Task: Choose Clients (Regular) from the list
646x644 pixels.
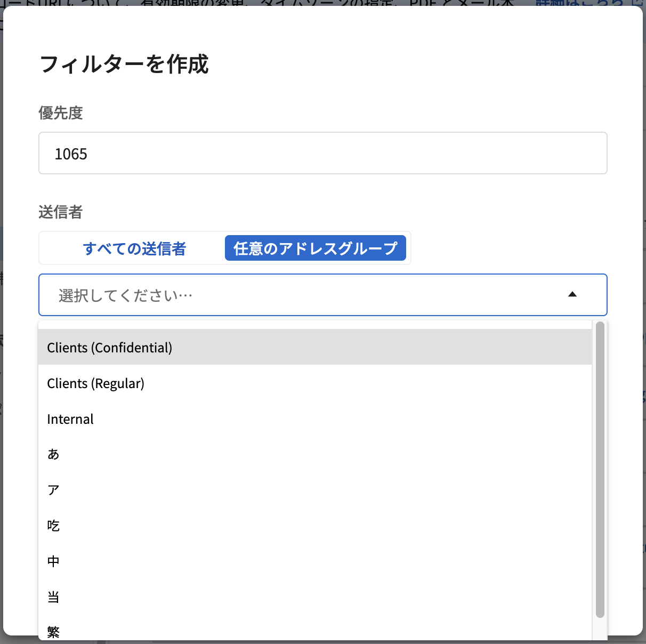Action: point(315,383)
